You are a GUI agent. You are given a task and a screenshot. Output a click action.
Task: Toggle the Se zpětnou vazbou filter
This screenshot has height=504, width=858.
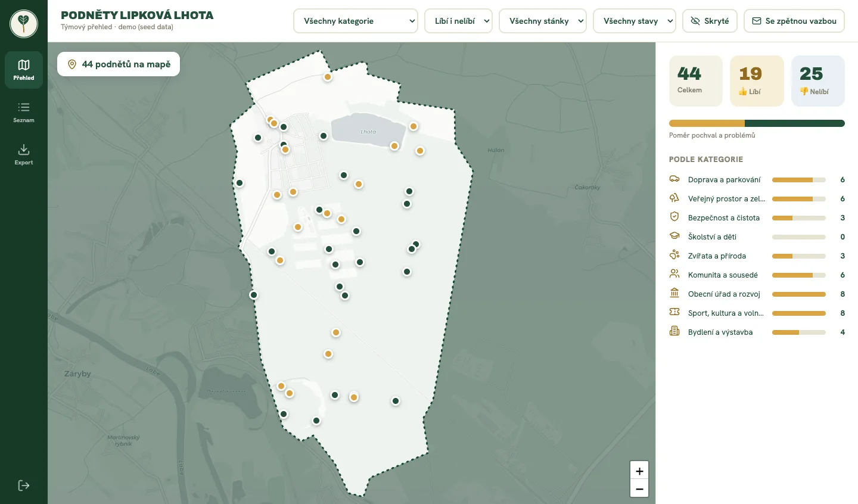[x=794, y=21]
